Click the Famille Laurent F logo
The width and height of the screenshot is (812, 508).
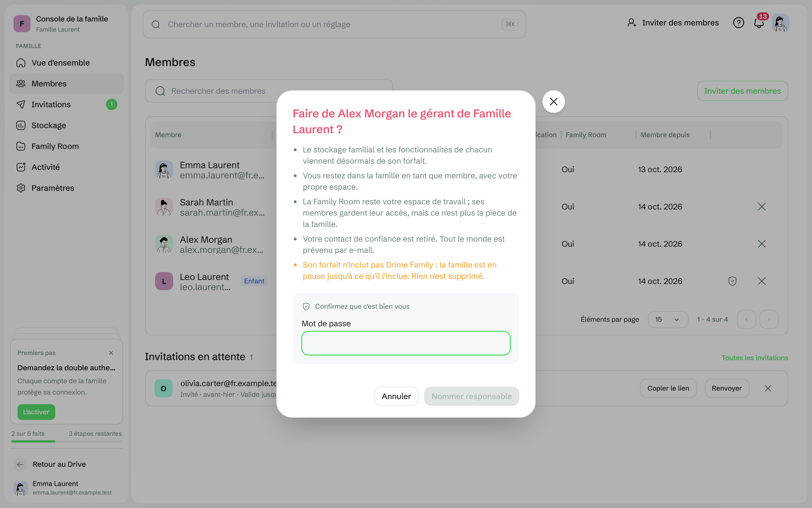point(22,24)
